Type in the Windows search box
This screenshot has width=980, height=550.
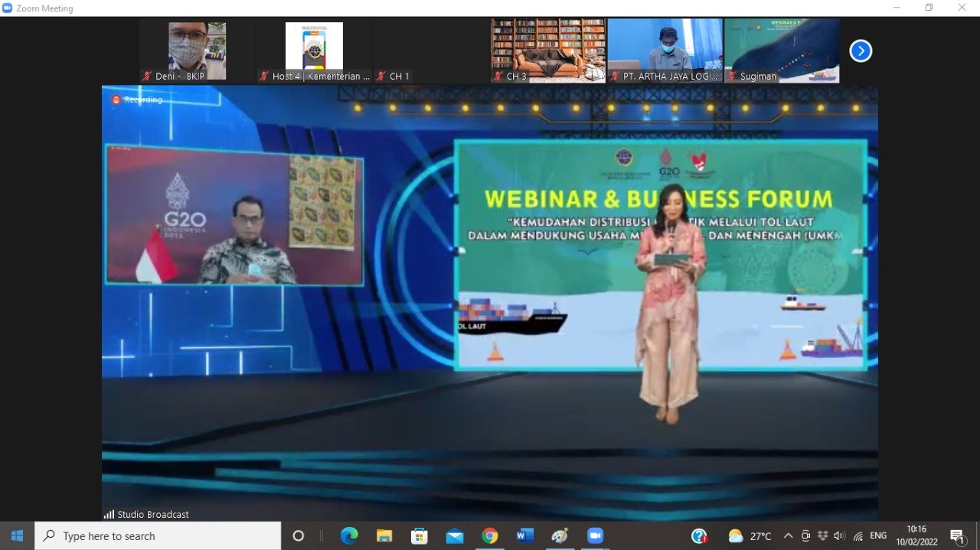(x=161, y=536)
